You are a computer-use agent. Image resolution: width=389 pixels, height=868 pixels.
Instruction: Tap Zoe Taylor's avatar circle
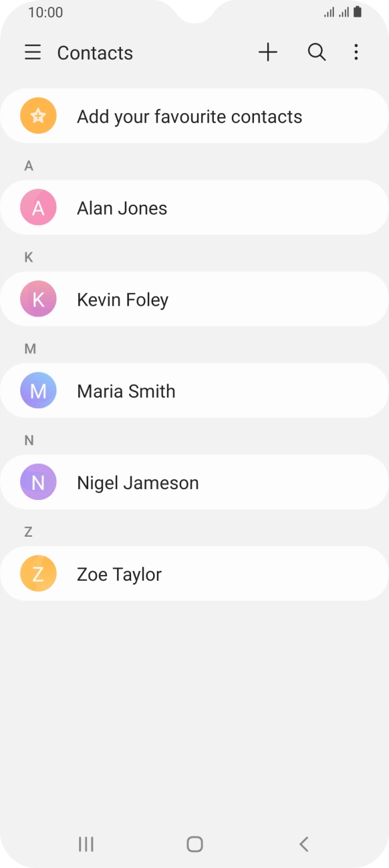(x=38, y=574)
